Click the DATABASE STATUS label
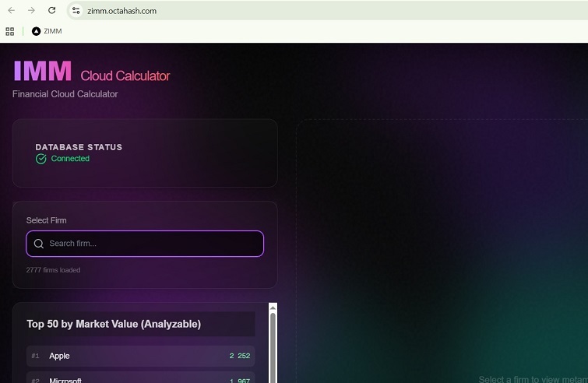The image size is (588, 383). pos(79,147)
